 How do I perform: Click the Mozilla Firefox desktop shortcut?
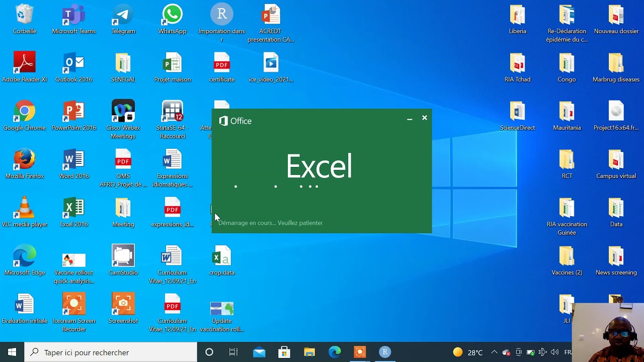25,164
